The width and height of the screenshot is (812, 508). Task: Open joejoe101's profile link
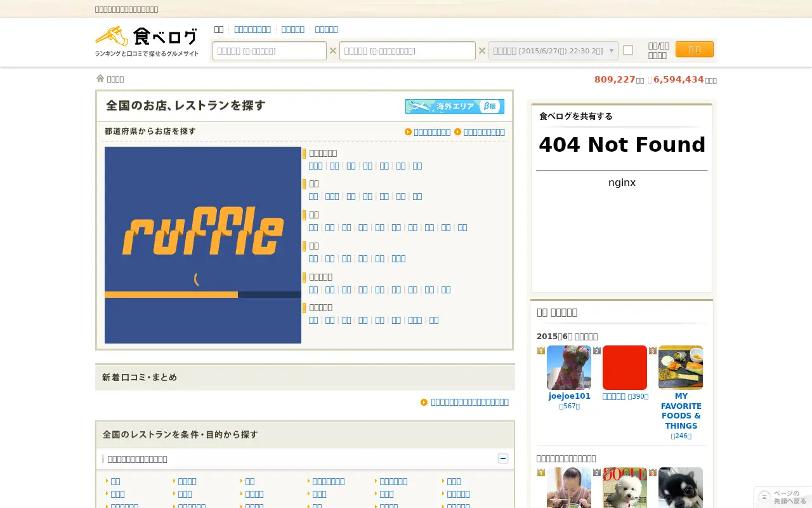tap(570, 396)
